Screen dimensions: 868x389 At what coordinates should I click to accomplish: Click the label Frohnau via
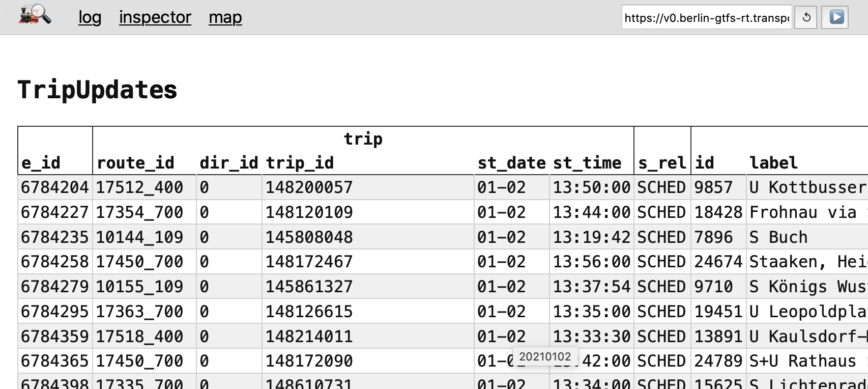tap(803, 212)
